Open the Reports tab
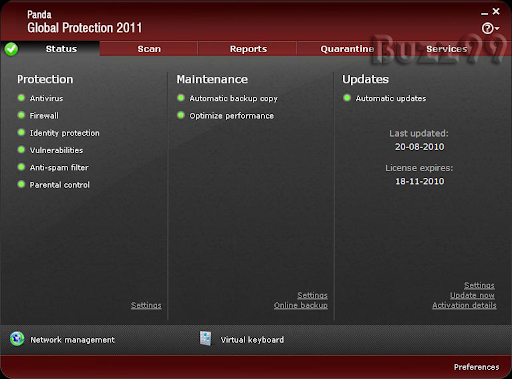Screen dimensions: 512x379 248,49
